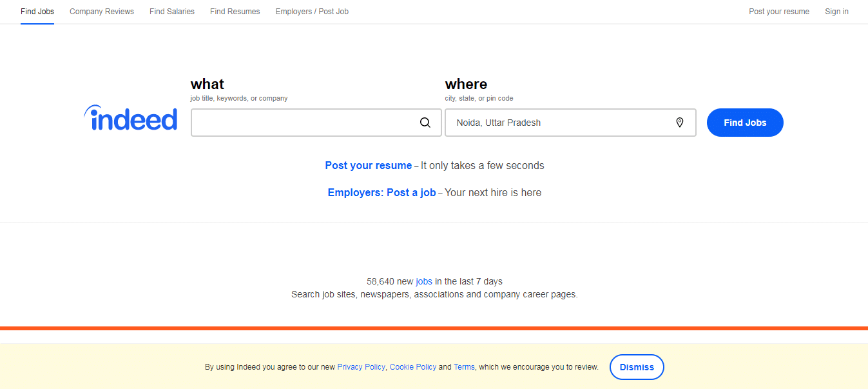Click the 'where' location field
This screenshot has height=389, width=868.
[x=561, y=123]
